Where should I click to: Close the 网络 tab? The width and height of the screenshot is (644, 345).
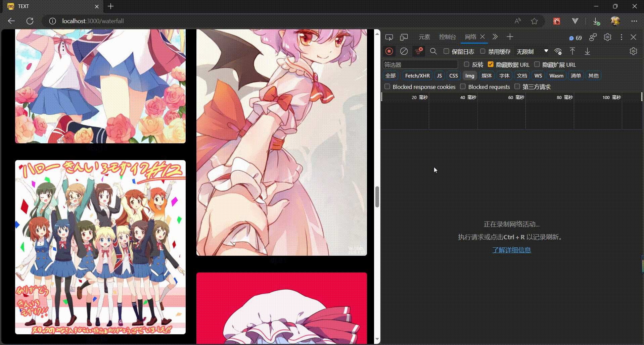point(482,37)
